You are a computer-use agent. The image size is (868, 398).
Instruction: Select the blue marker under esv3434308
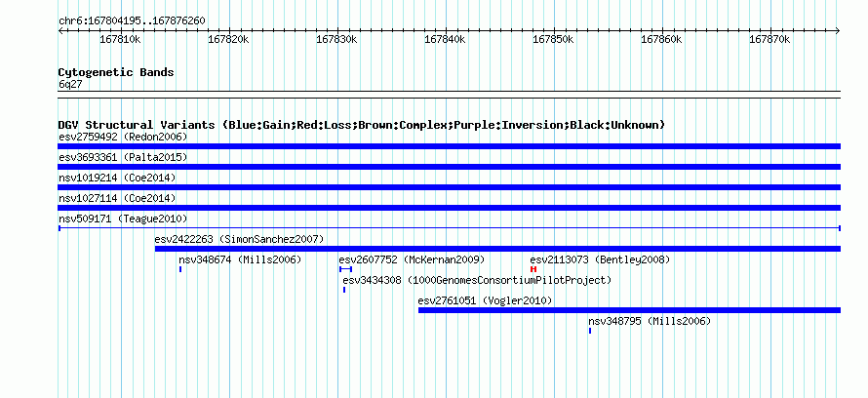tap(344, 290)
